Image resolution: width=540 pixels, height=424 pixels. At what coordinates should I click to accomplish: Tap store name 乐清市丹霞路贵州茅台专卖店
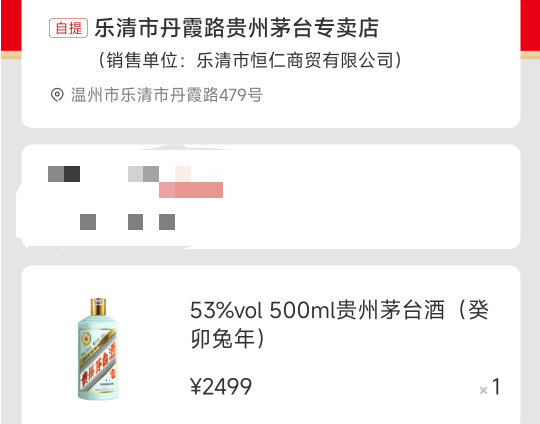237,28
